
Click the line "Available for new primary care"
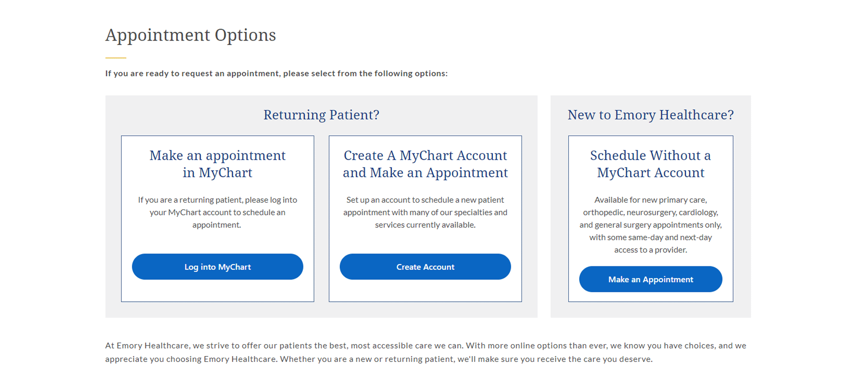click(650, 200)
